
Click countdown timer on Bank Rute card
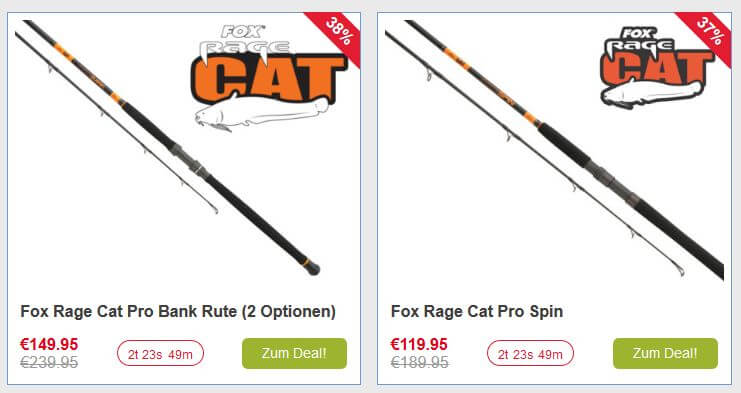(161, 353)
